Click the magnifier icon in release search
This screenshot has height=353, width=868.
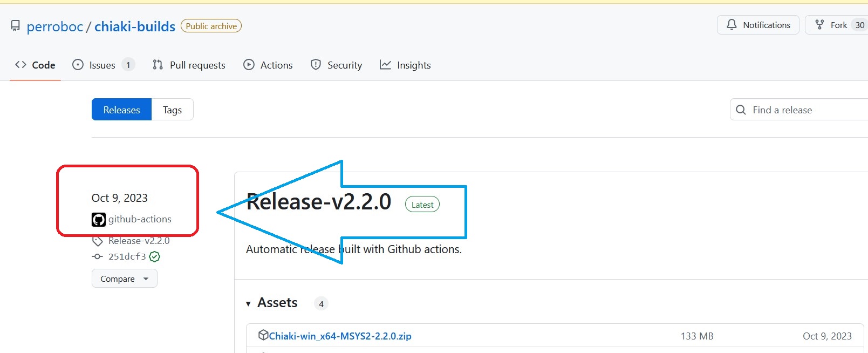[x=741, y=110]
